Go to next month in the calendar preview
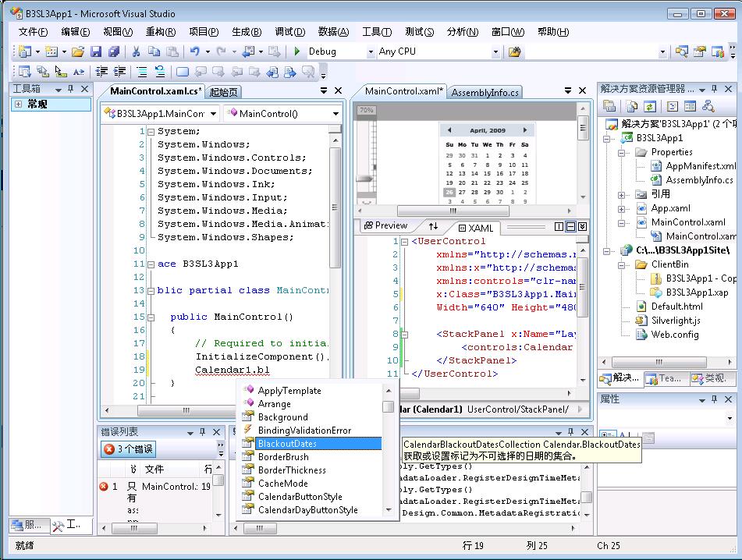Viewport: 742px width, 560px height. pyautogui.click(x=525, y=130)
